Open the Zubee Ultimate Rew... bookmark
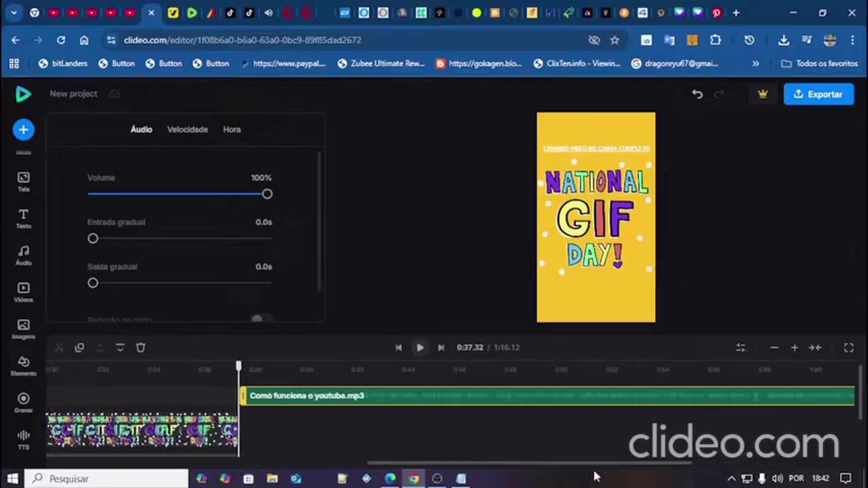868x488 pixels. click(x=381, y=64)
